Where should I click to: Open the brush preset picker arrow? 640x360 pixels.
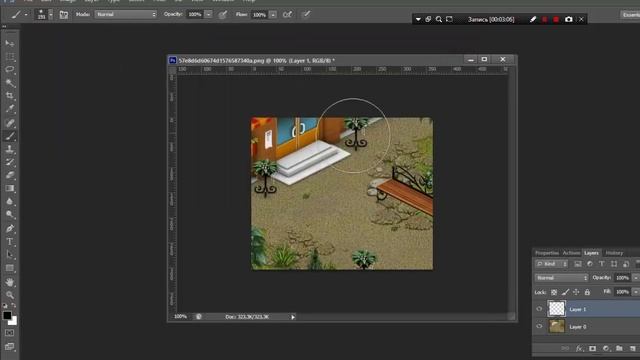[51, 15]
